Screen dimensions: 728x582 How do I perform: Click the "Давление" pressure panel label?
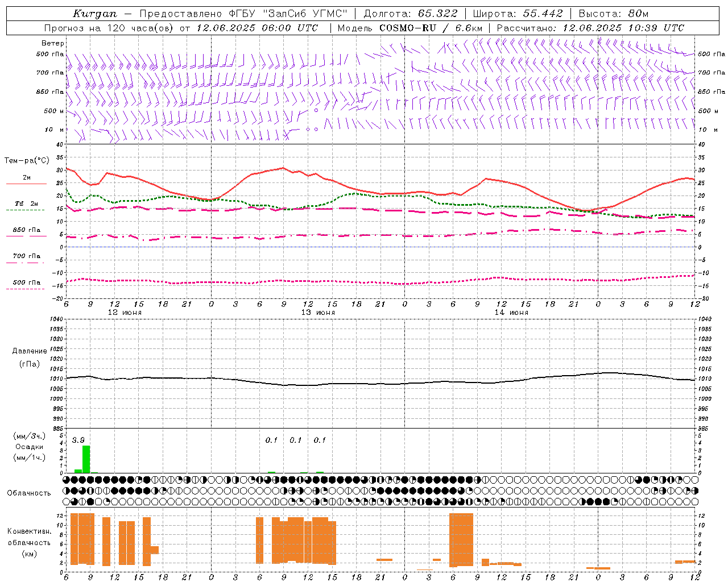30,351
